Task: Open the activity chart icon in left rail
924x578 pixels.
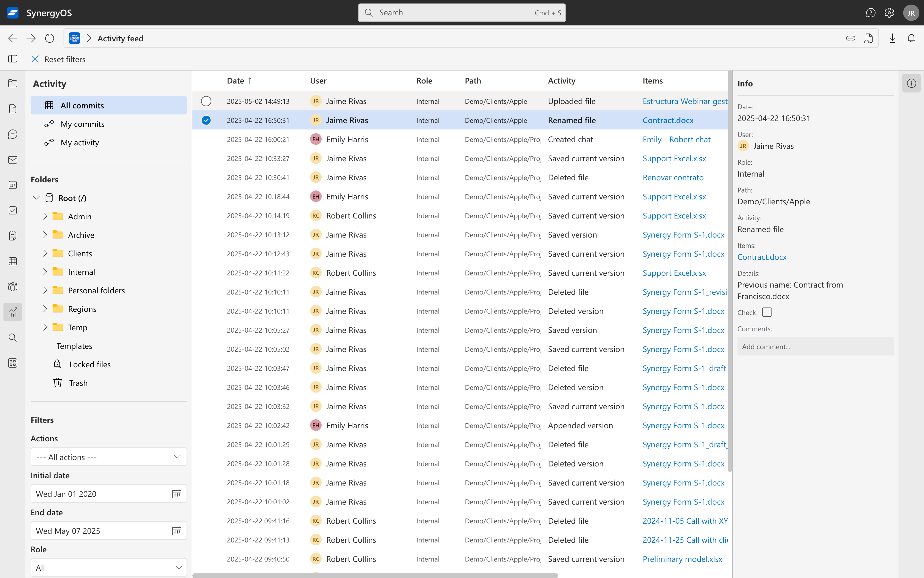Action: pos(13,312)
